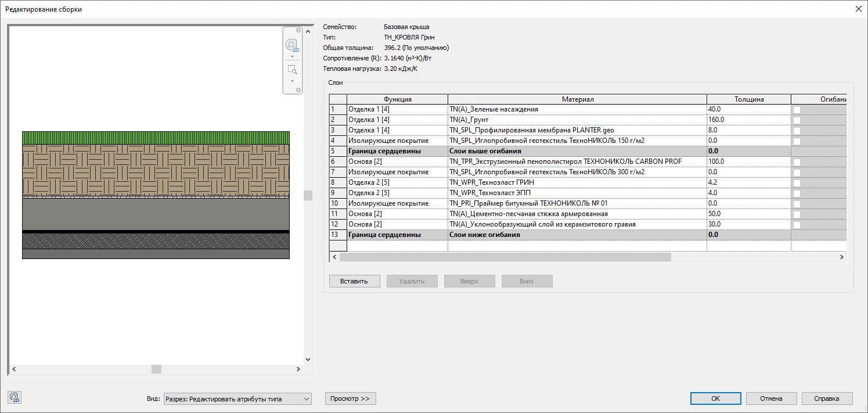Click Просмотр >> to preview
868x413 pixels.
coord(350,398)
